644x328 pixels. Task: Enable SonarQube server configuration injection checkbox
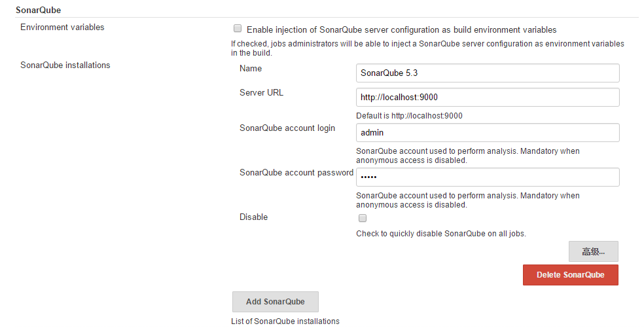[x=238, y=29]
